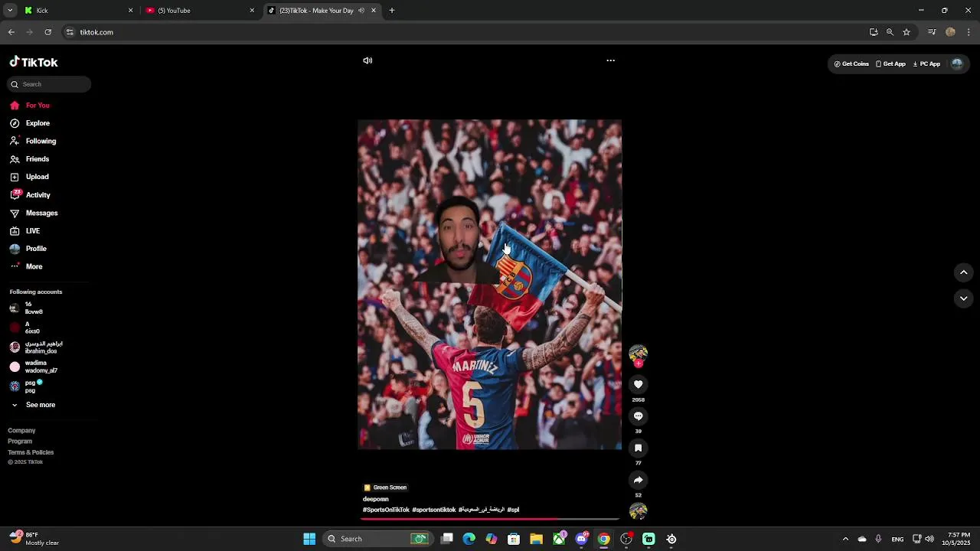Install the TikTok app via address bar icon
The height and width of the screenshot is (551, 980).
tap(874, 32)
